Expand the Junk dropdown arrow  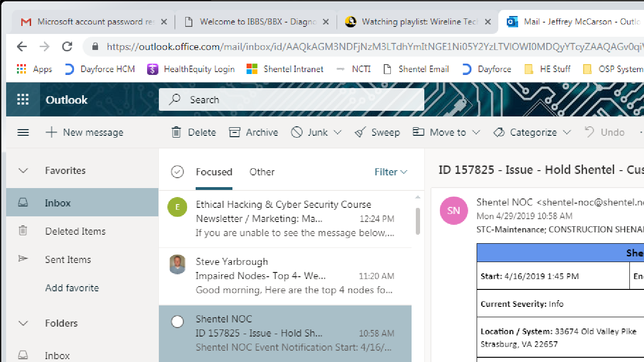point(338,132)
